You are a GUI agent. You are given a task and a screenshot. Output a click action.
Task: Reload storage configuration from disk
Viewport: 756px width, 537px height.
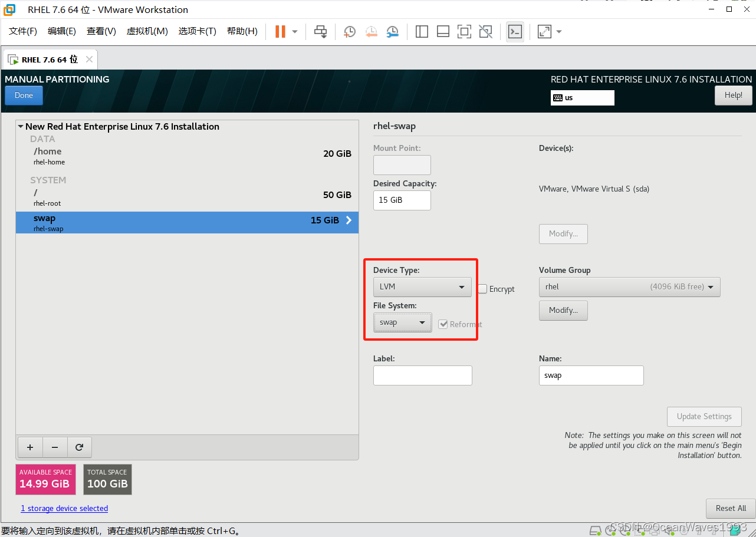coord(79,447)
